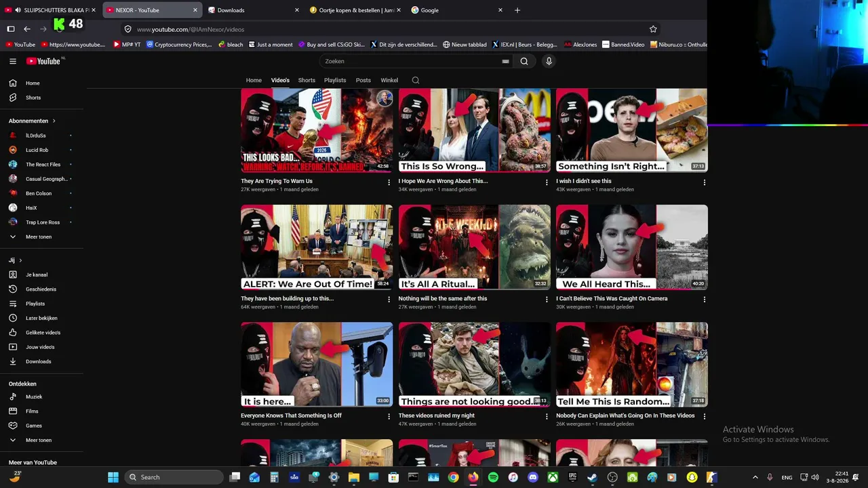Play the 'ALERT: We Are Out Of Time!' thumbnail
The height and width of the screenshot is (488, 868).
tap(317, 247)
